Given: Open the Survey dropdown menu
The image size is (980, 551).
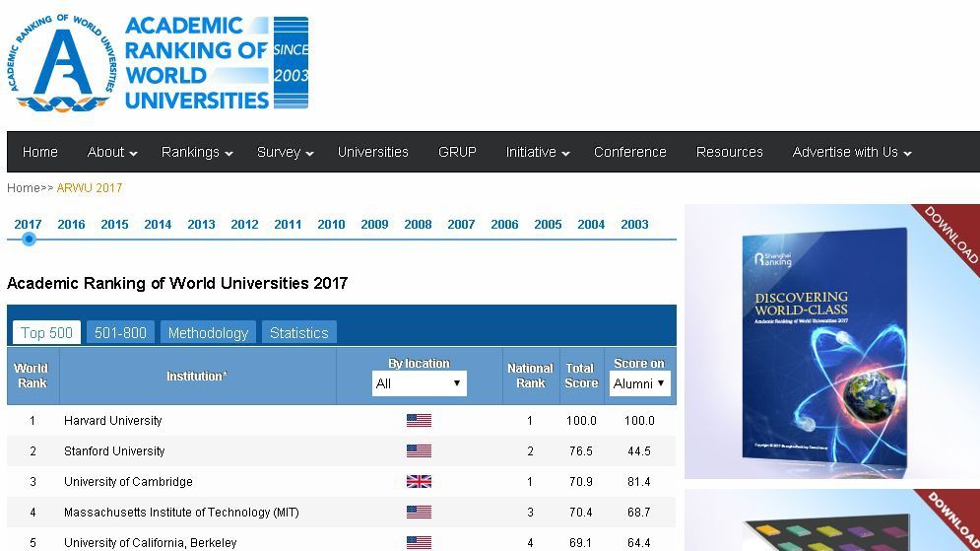Looking at the screenshot, I should tap(285, 152).
